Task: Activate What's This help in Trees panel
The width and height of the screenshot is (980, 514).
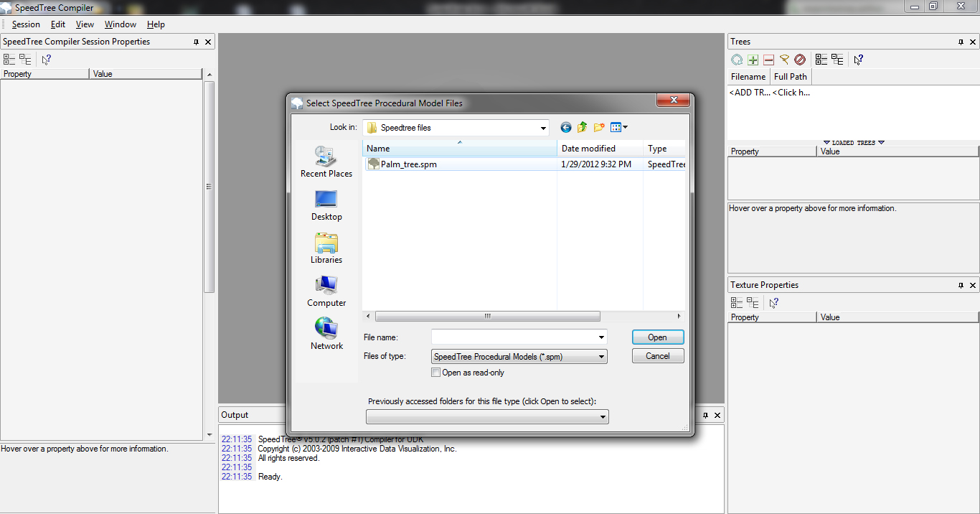Action: coord(858,60)
